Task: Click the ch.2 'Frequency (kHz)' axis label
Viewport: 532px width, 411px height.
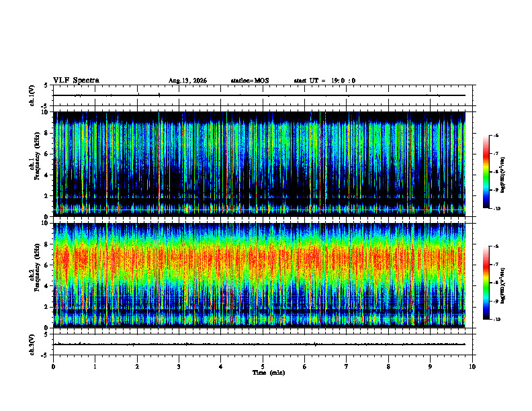Action: click(x=36, y=267)
